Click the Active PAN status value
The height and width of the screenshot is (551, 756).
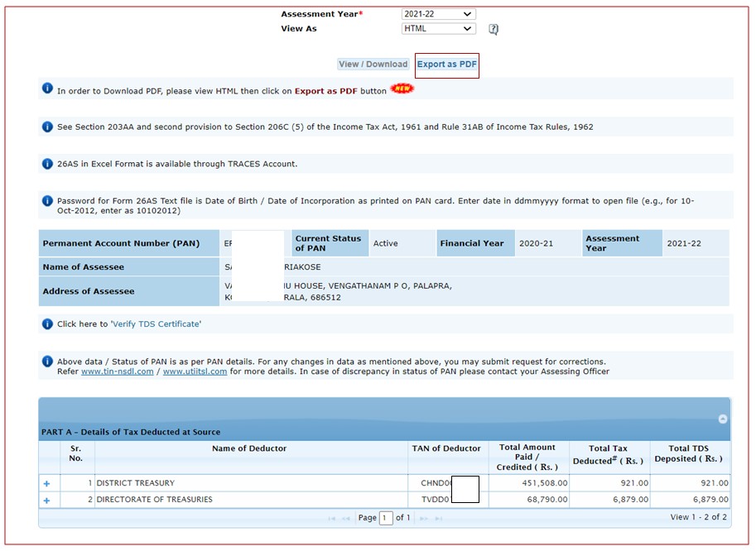(385, 243)
